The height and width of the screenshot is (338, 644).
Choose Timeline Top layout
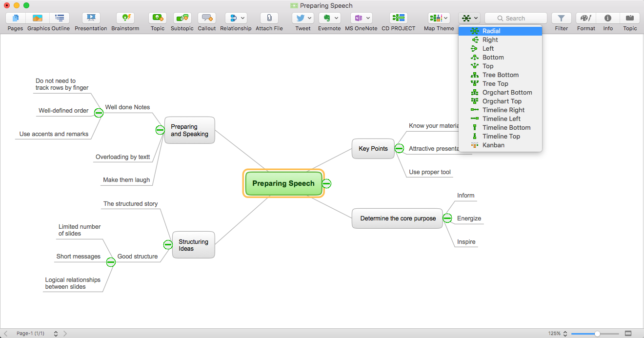tap(500, 136)
